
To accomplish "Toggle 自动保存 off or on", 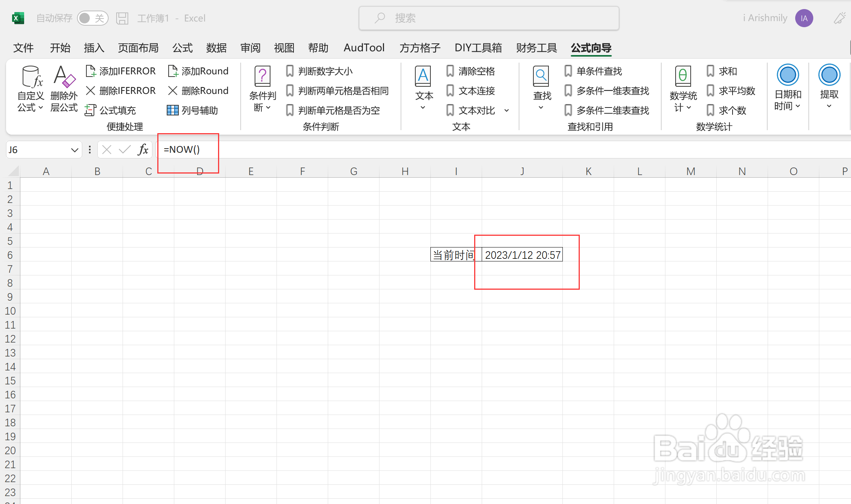I will pos(93,18).
